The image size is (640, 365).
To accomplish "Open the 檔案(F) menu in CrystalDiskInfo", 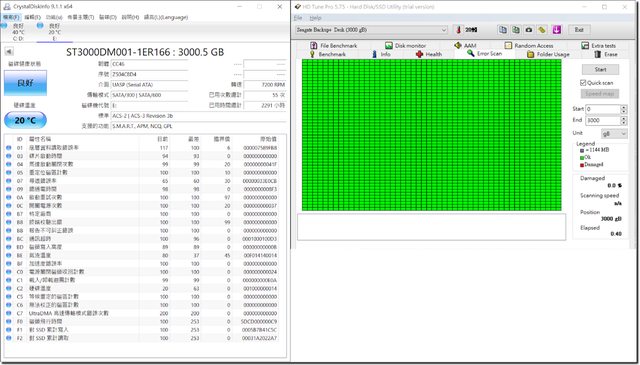I will [x=11, y=17].
